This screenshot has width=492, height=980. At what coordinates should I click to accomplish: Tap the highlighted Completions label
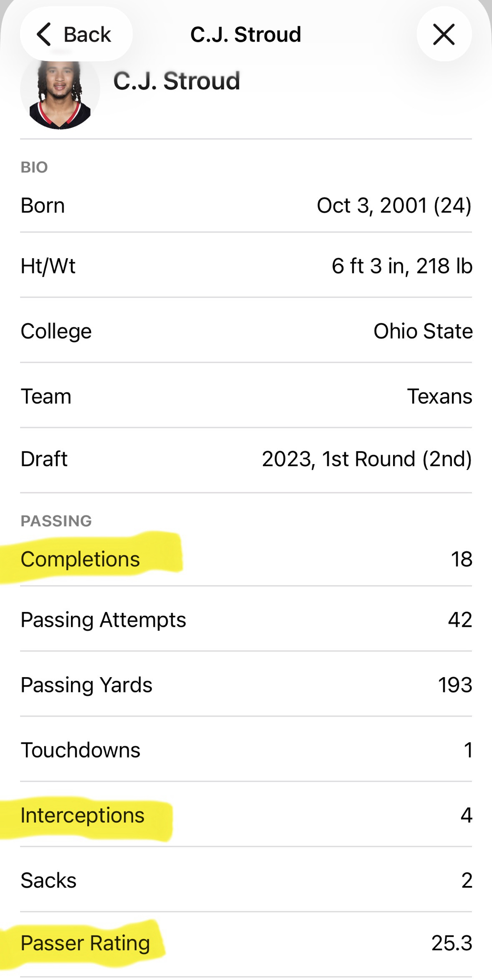[x=80, y=559]
